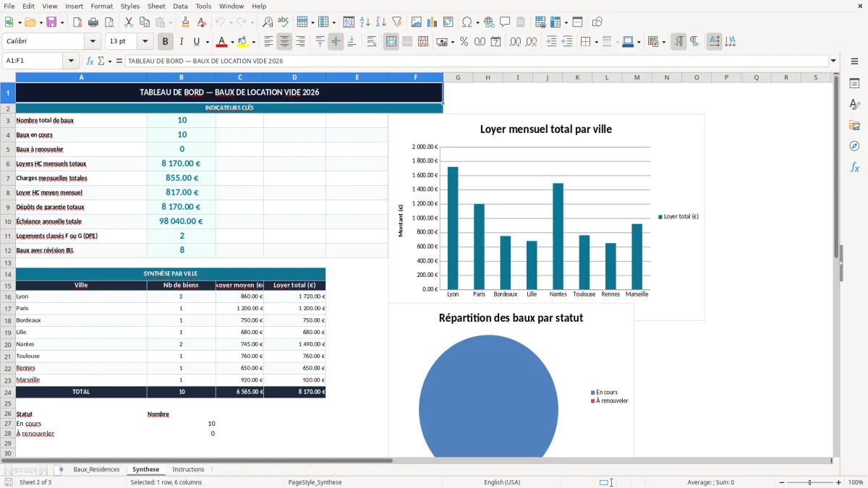Switch to the Baux_Residences sheet tab
The width and height of the screenshot is (868, 488).
[96, 470]
